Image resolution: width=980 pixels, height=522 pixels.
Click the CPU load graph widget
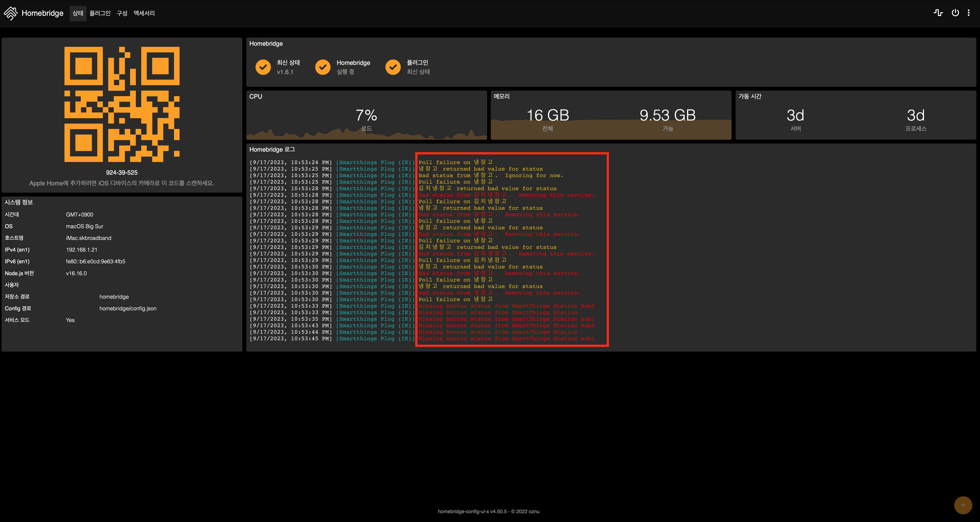point(366,115)
